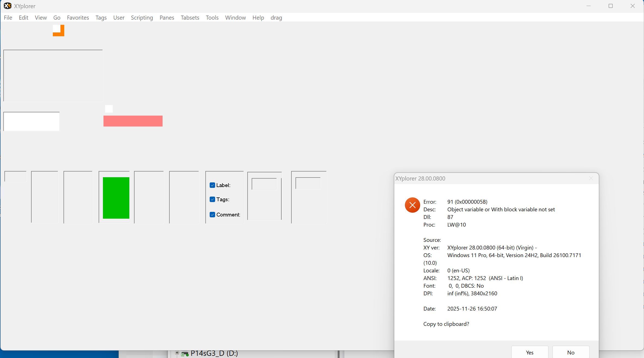
Task: Disable the Comment checkbox
Action: click(212, 215)
